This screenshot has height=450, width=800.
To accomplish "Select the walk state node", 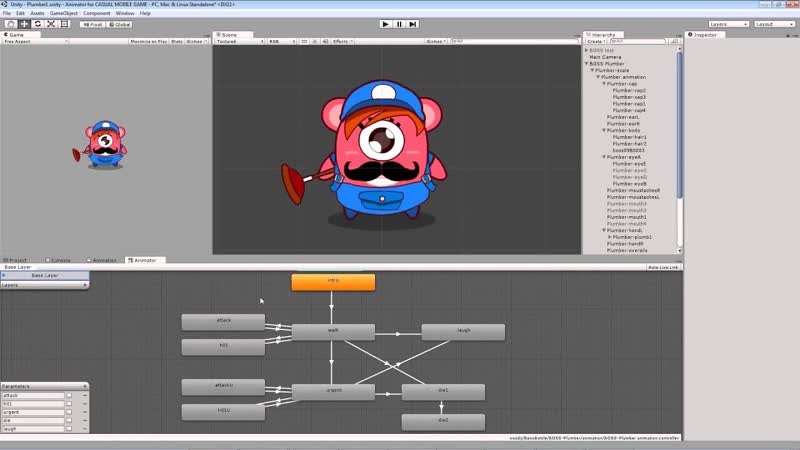I will tap(333, 332).
